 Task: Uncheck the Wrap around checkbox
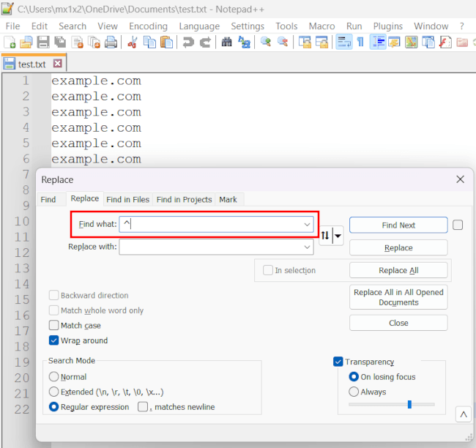(x=53, y=340)
